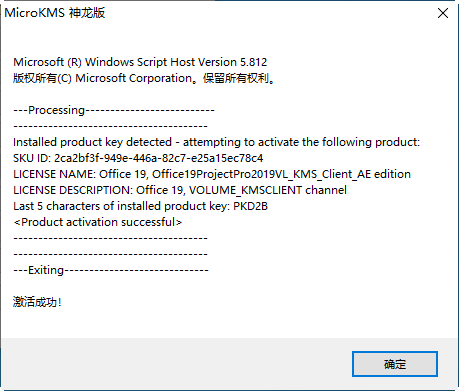This screenshot has width=459, height=391.
Task: Click the MicroKMS 神龙版 title text
Action: click(x=55, y=13)
